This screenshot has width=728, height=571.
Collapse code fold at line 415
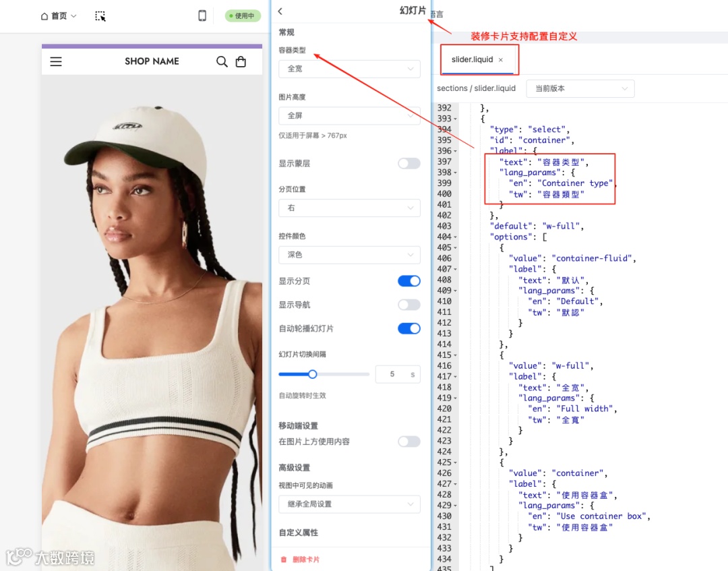point(455,355)
